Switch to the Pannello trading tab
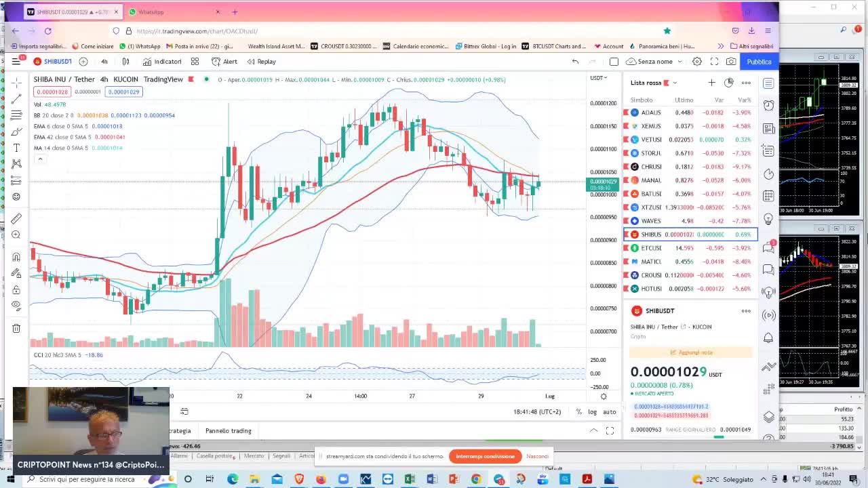The width and height of the screenshot is (868, 488). click(229, 431)
